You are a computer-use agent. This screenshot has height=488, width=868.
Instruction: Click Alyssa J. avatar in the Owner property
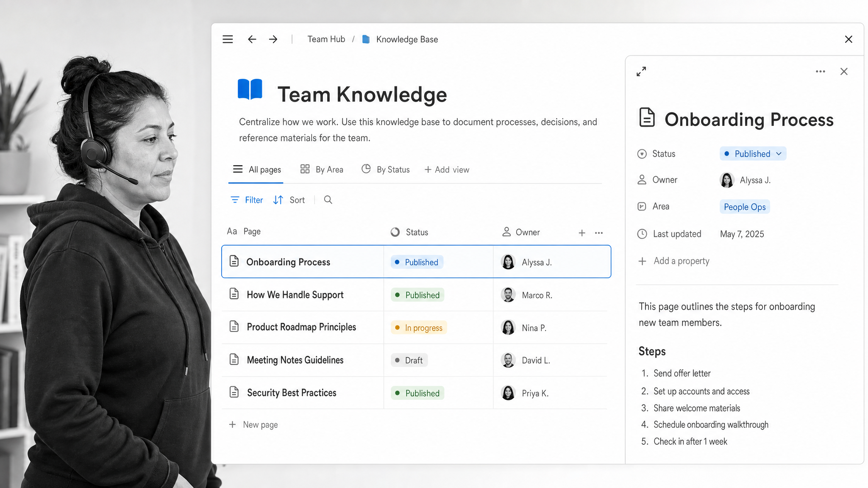tap(727, 180)
